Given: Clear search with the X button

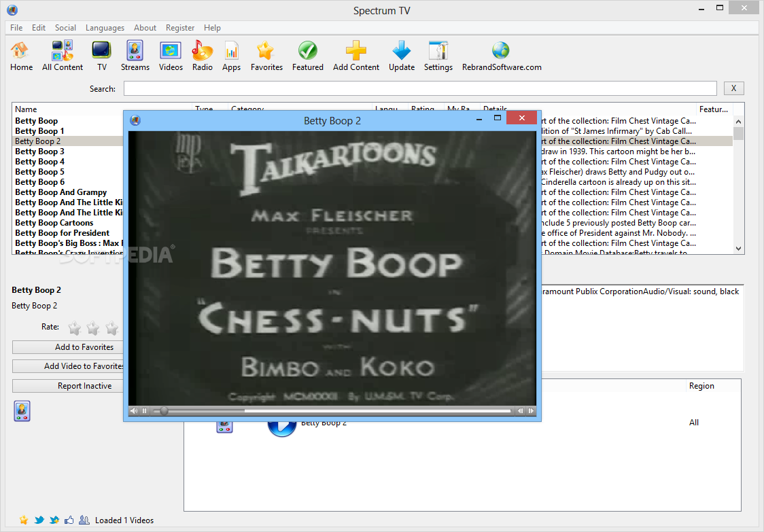Looking at the screenshot, I should (733, 88).
